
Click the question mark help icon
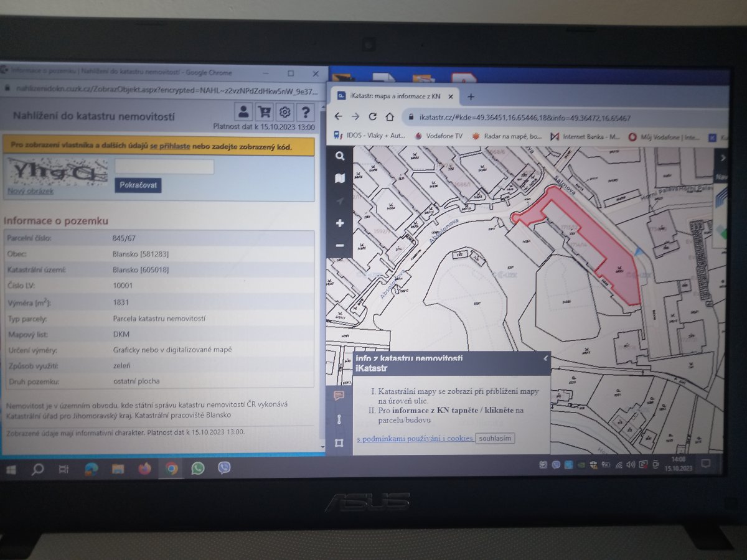tap(305, 112)
